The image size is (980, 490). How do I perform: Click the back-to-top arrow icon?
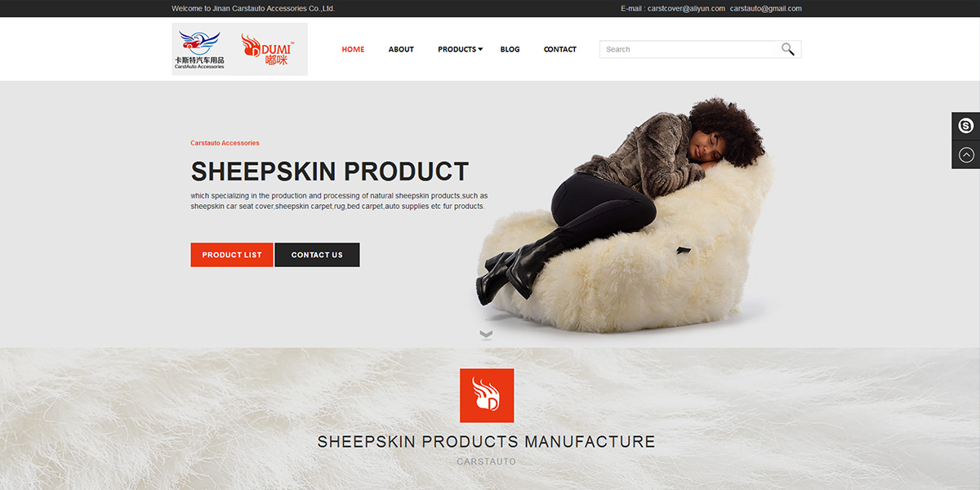click(x=966, y=154)
